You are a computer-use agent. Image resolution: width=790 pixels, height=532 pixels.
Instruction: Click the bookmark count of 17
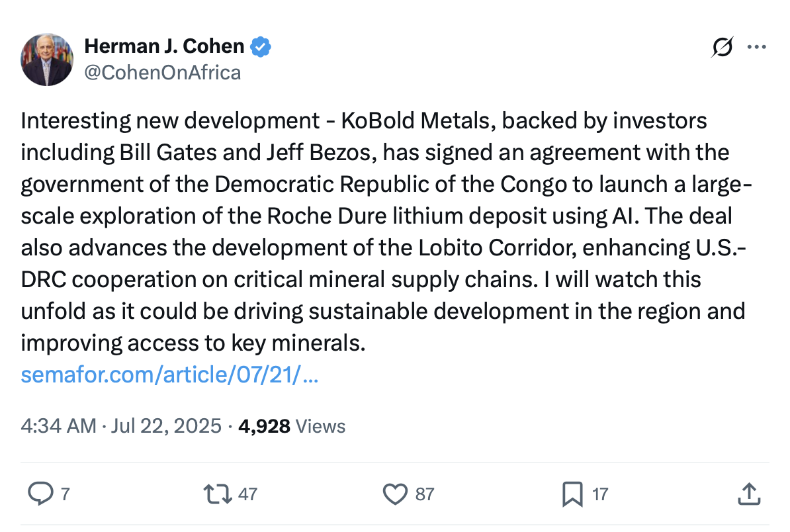coord(599,494)
